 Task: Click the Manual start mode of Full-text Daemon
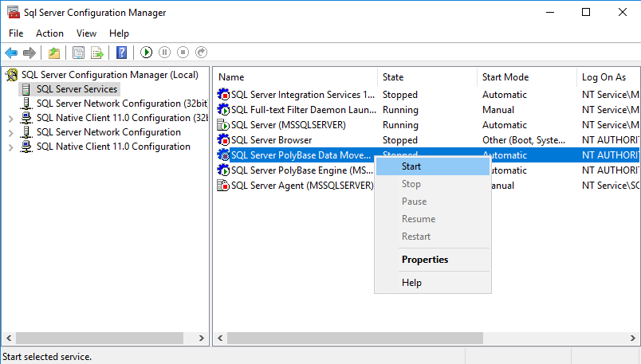pos(498,109)
